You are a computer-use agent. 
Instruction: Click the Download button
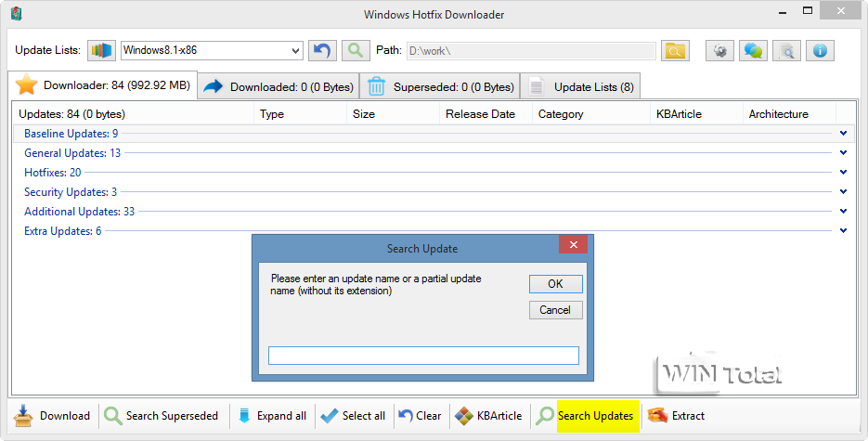(x=52, y=416)
